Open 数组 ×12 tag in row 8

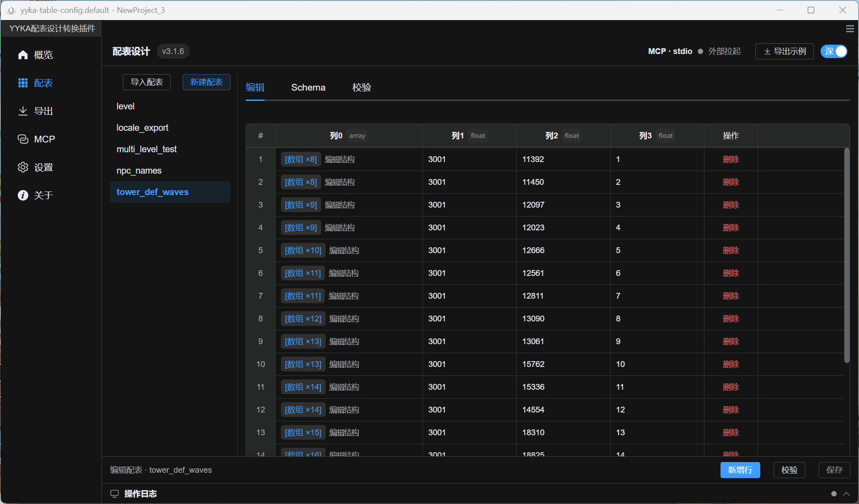303,319
